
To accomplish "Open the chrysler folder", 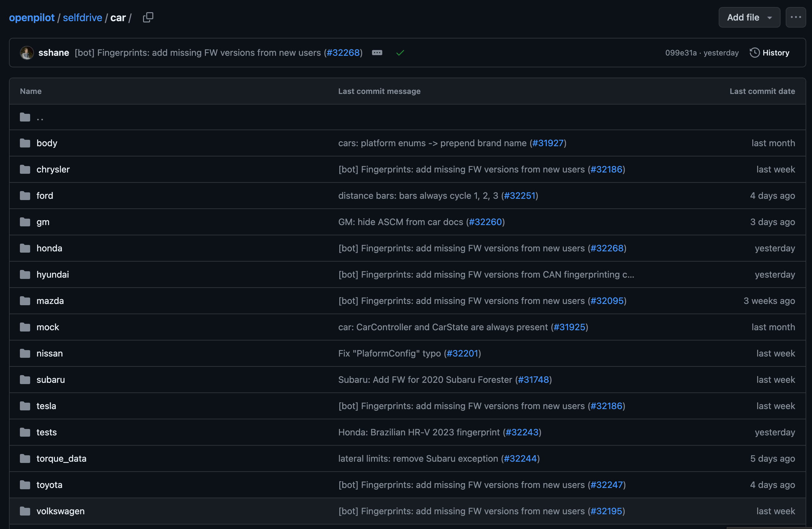I will 53,169.
